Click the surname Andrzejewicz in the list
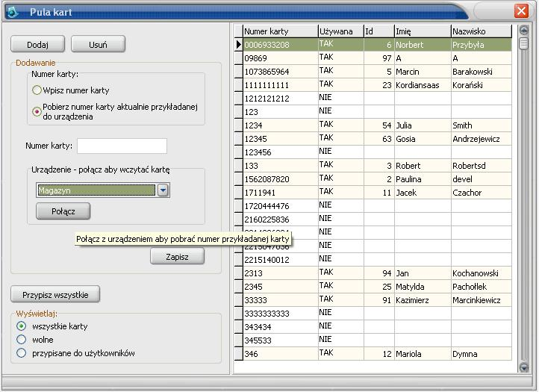The height and width of the screenshot is (392, 539). coord(476,139)
